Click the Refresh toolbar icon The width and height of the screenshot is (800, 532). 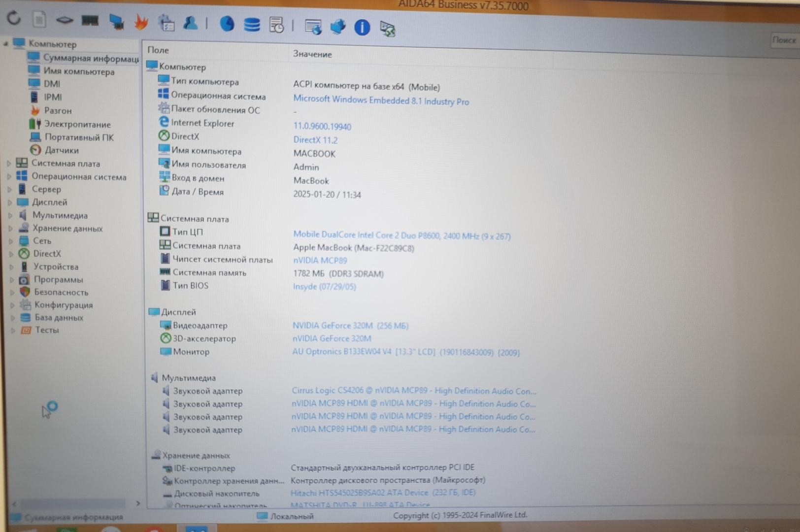click(x=14, y=19)
